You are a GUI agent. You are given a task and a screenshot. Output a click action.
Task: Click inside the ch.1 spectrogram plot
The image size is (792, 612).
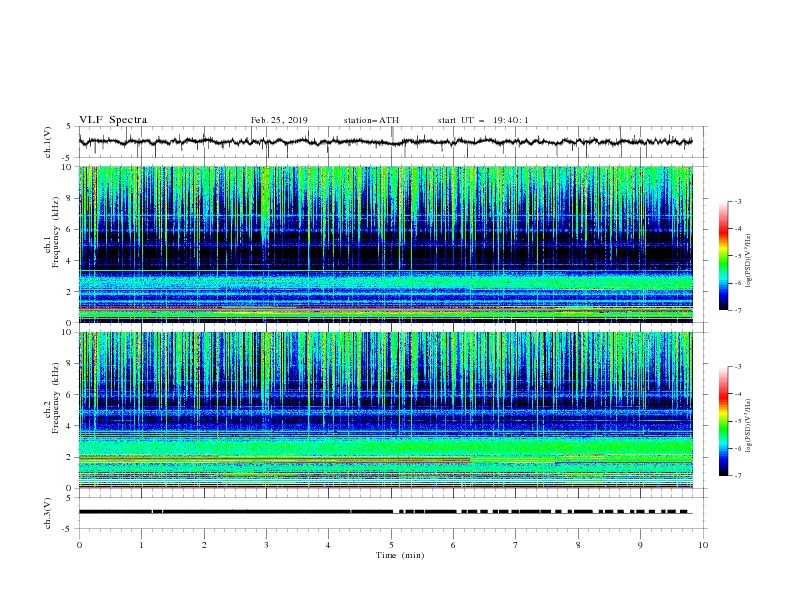386,244
